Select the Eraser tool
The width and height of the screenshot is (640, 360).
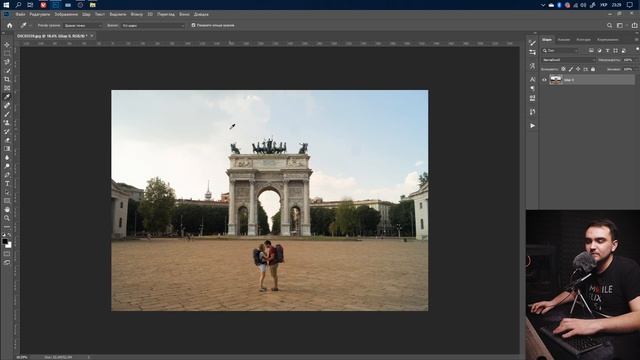click(7, 140)
